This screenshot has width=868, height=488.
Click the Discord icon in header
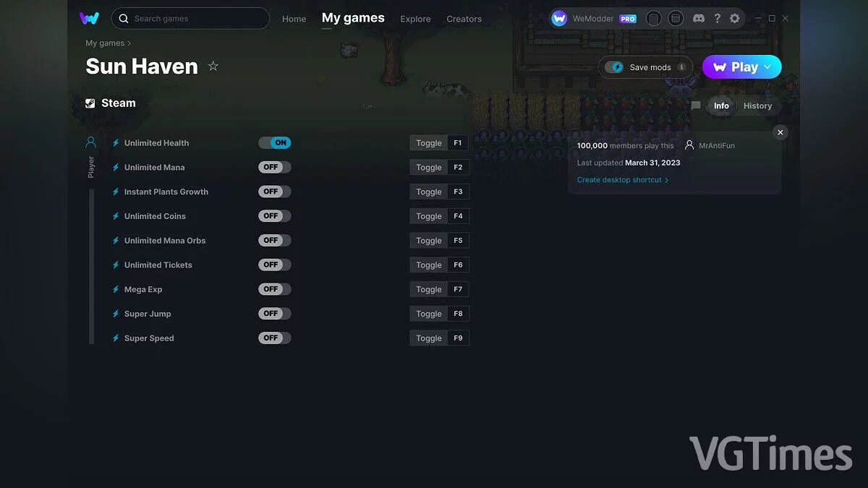click(x=699, y=18)
